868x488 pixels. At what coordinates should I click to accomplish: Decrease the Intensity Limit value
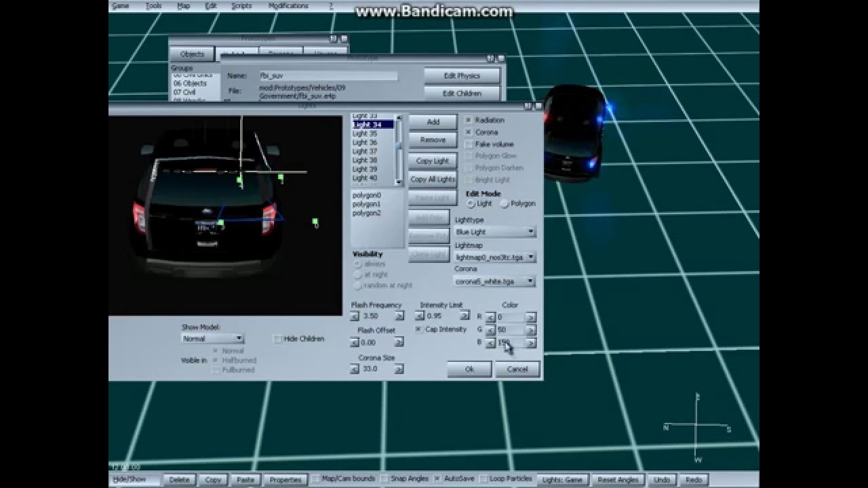420,316
